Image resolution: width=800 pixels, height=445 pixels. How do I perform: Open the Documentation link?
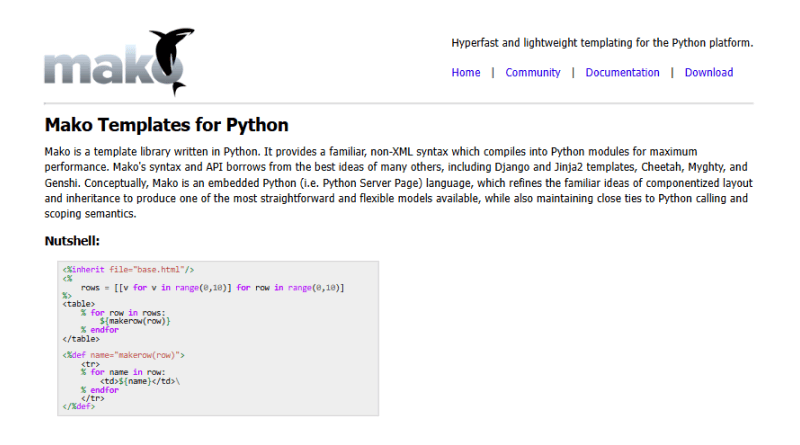tap(622, 72)
